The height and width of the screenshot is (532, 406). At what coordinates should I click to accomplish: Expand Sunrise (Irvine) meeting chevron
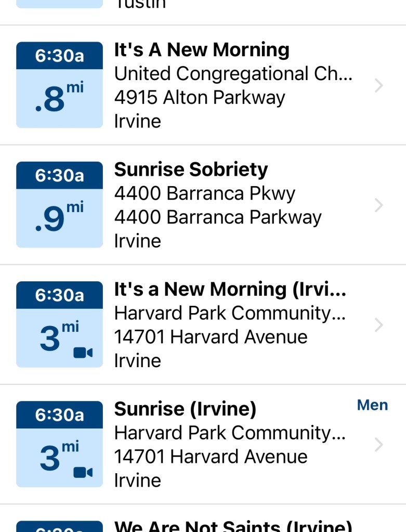[x=379, y=445]
